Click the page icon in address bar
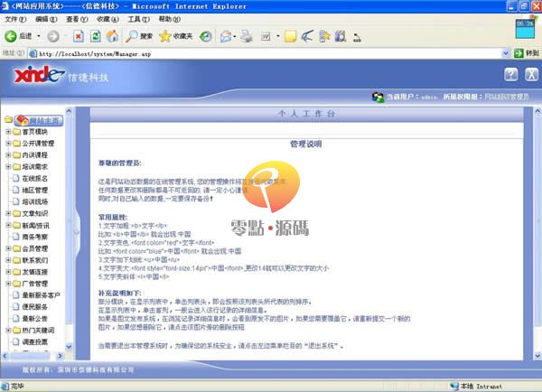542x392 pixels. (33, 53)
